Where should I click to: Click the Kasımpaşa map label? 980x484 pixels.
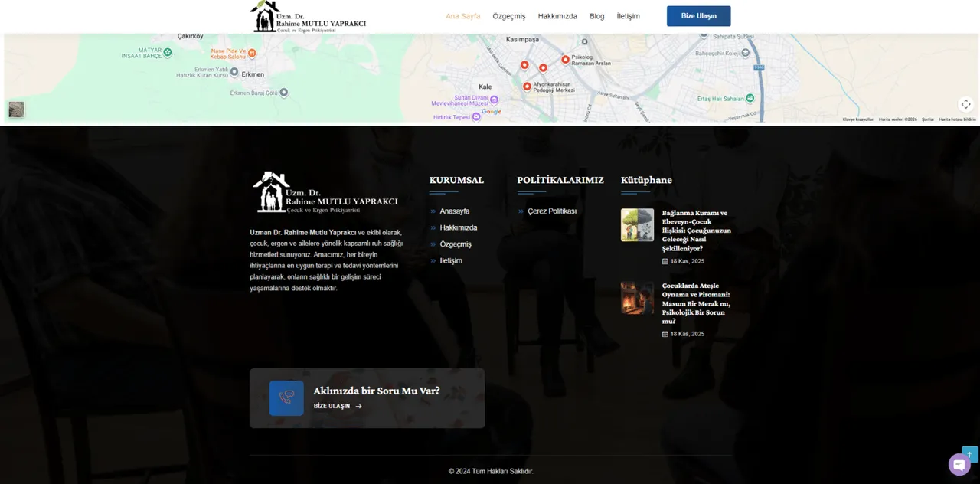pyautogui.click(x=523, y=39)
